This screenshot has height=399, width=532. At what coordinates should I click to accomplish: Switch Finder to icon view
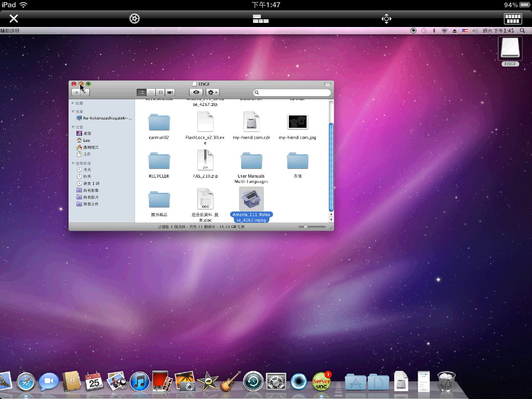tap(141, 92)
